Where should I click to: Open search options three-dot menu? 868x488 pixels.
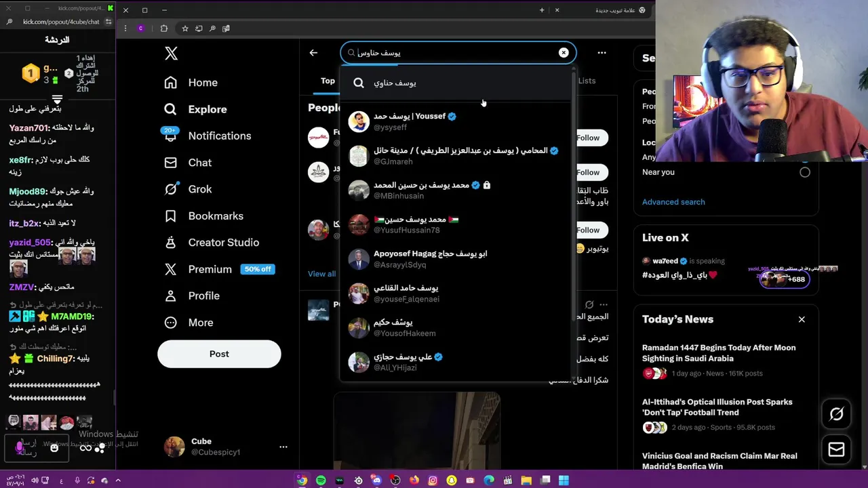coord(601,53)
